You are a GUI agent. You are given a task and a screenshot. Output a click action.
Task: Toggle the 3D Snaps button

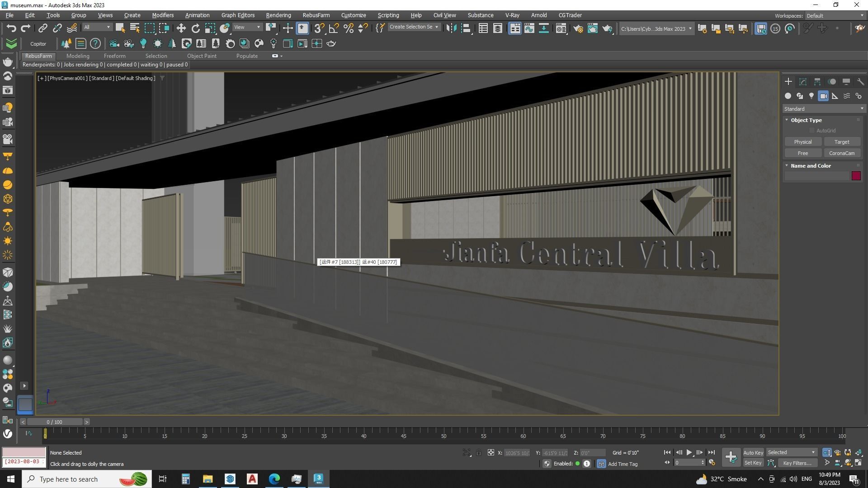[319, 28]
